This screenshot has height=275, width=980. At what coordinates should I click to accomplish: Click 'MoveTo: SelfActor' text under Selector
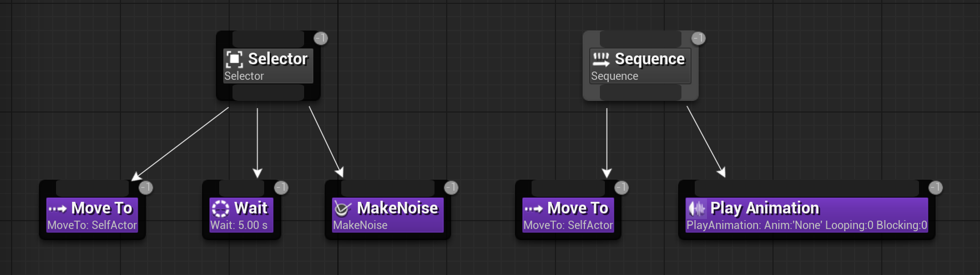coord(92,225)
